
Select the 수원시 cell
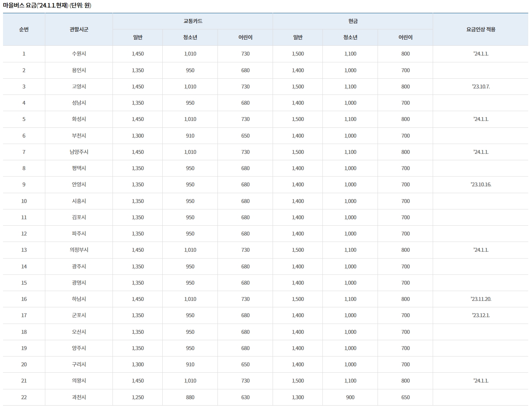[79, 54]
